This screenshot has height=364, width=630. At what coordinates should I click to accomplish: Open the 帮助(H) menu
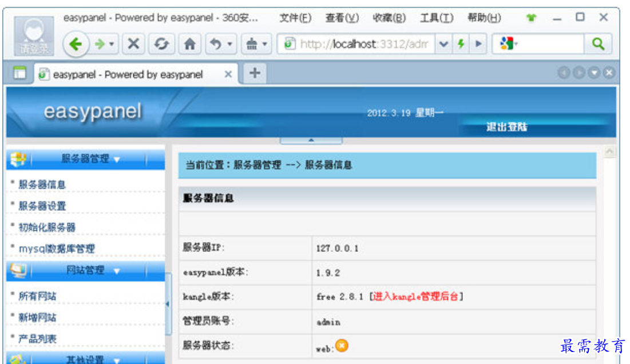click(484, 18)
